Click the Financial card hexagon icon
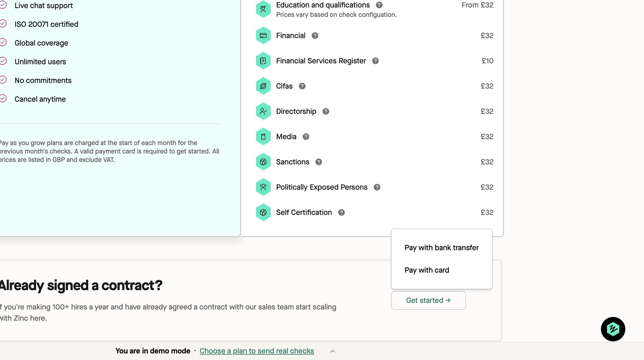The image size is (644, 360). point(263,36)
